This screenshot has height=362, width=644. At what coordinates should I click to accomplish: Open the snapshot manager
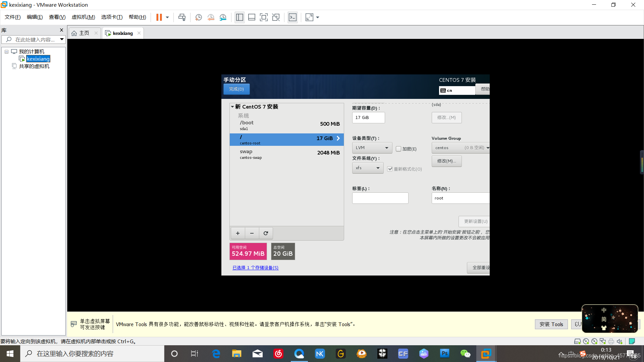coord(223,17)
